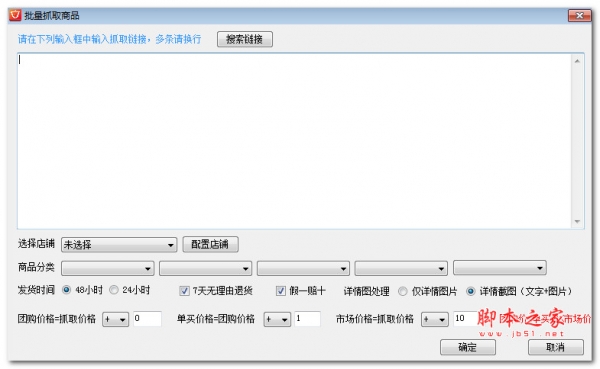
Task: Click the 确定 button
Action: point(468,347)
